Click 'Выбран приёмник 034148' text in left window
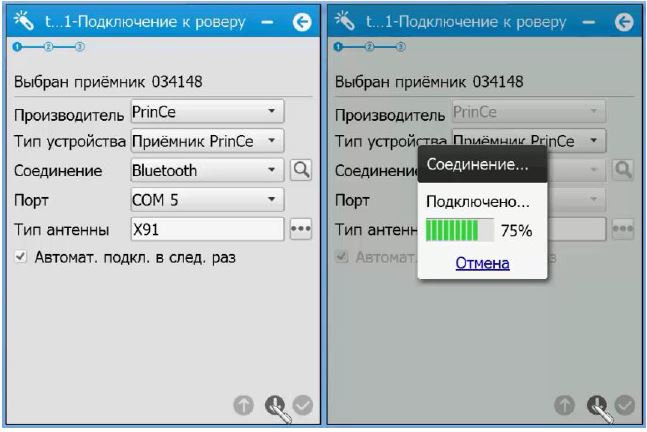Screen dimensions: 647x432 108,82
